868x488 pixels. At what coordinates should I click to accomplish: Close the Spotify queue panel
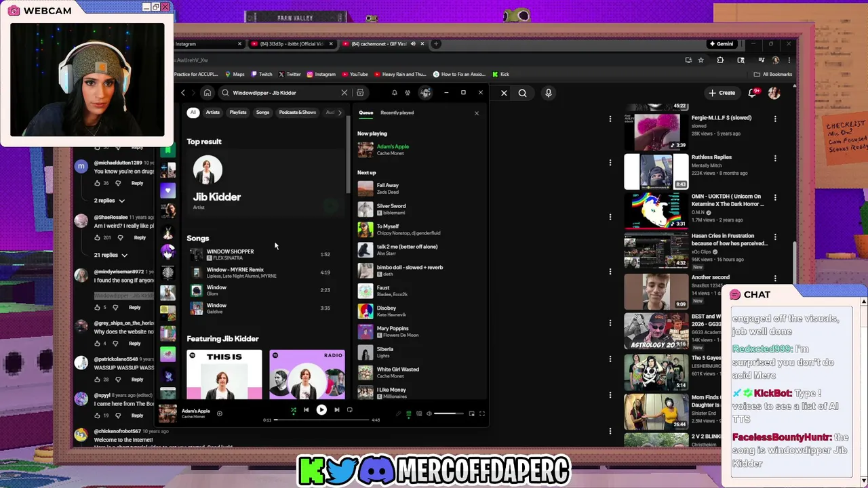pyautogui.click(x=476, y=113)
